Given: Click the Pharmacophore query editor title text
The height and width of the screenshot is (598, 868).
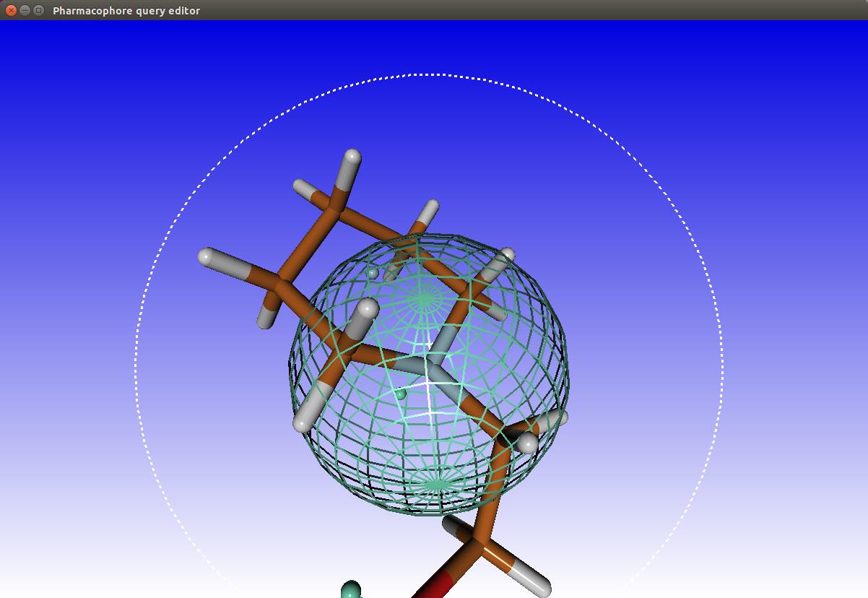Looking at the screenshot, I should (126, 11).
